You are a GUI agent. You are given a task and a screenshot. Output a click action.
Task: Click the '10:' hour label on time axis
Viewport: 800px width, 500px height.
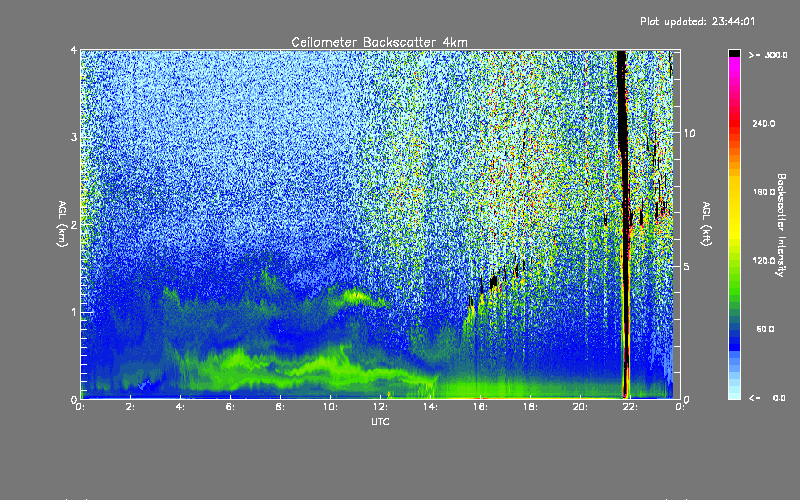(330, 407)
